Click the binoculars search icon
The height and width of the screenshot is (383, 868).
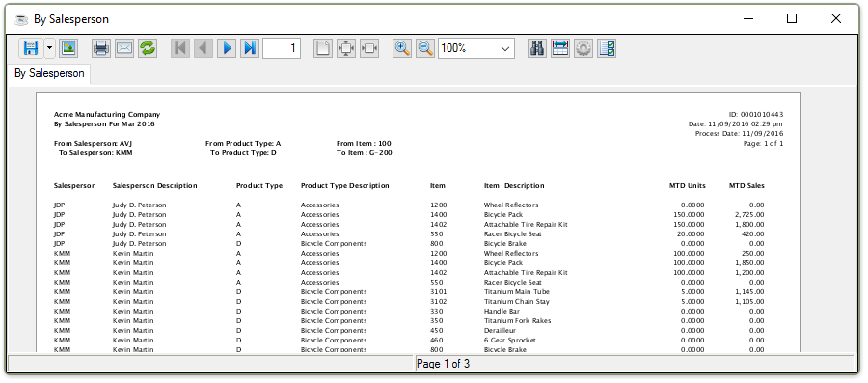[x=537, y=48]
